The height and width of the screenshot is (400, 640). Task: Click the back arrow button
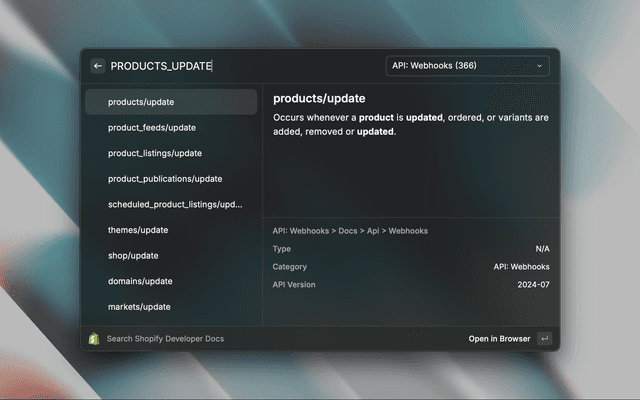point(98,66)
